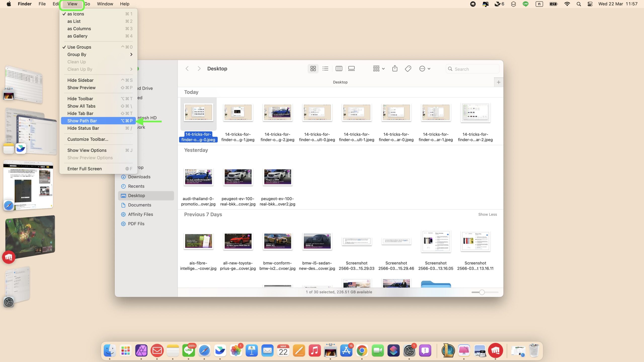The image size is (644, 362).
Task: Toggle Hide Status Bar menu entry
Action: tap(83, 128)
